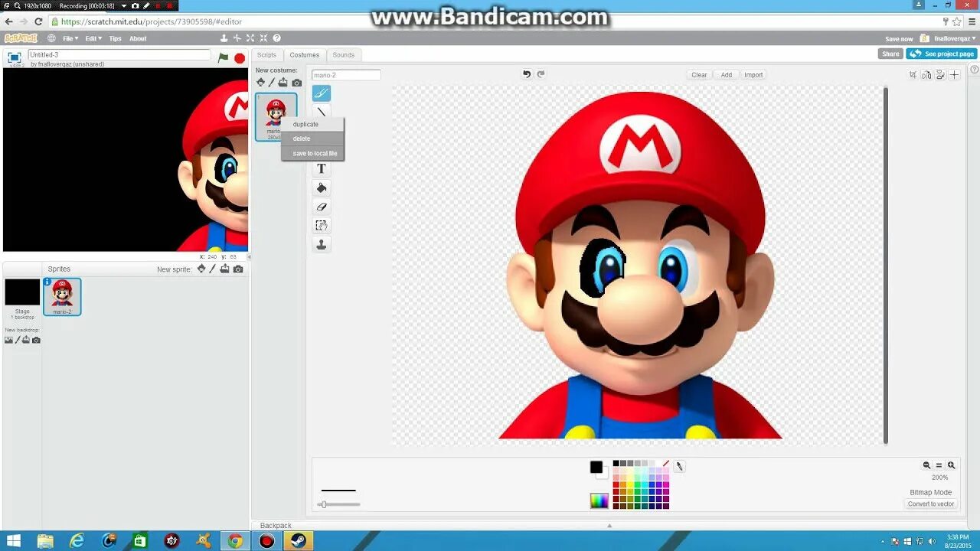Click Convert to vector
Image resolution: width=980 pixels, height=551 pixels.
[931, 504]
